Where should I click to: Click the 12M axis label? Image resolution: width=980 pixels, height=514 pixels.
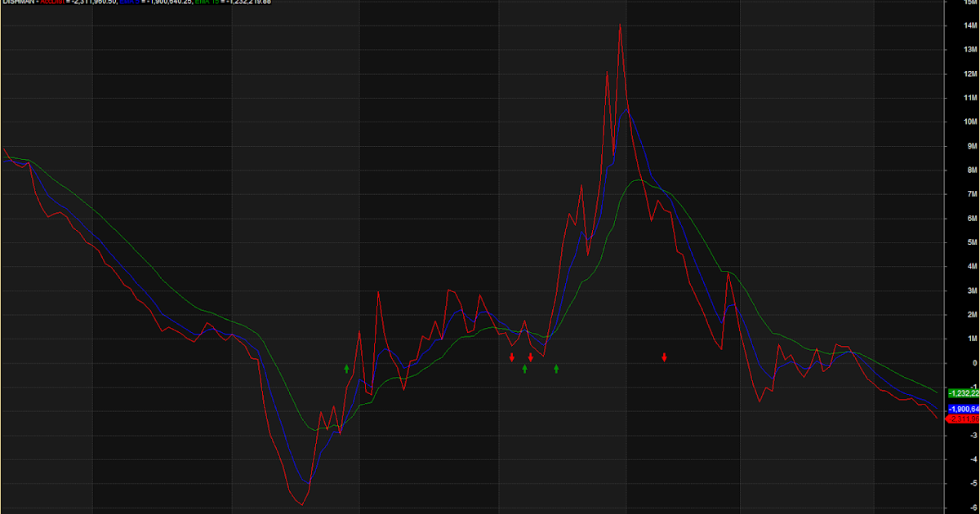pyautogui.click(x=971, y=74)
